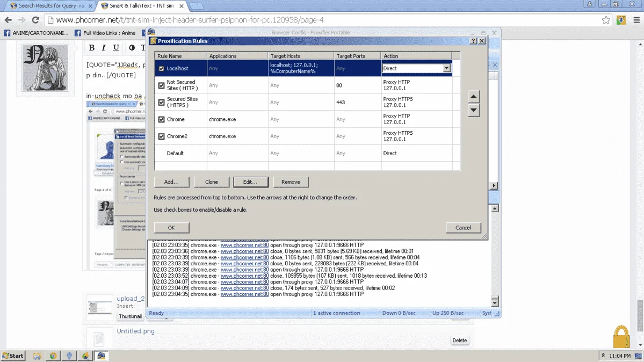The height and width of the screenshot is (362, 644).
Task: Remove the selected rule
Action: coord(291,182)
